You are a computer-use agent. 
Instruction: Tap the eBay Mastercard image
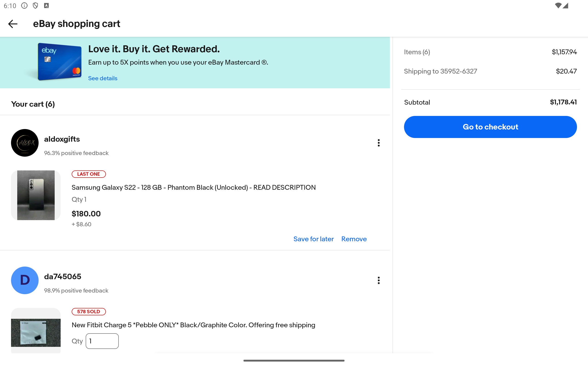tap(59, 62)
